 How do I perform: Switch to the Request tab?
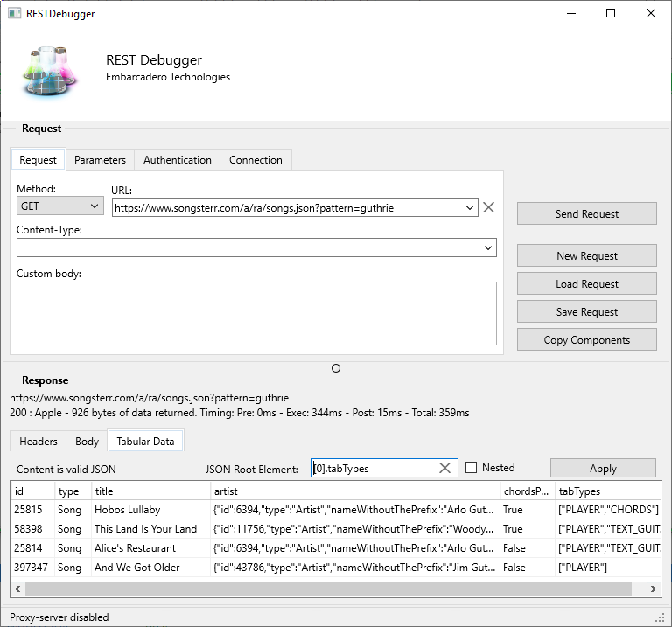pos(38,160)
